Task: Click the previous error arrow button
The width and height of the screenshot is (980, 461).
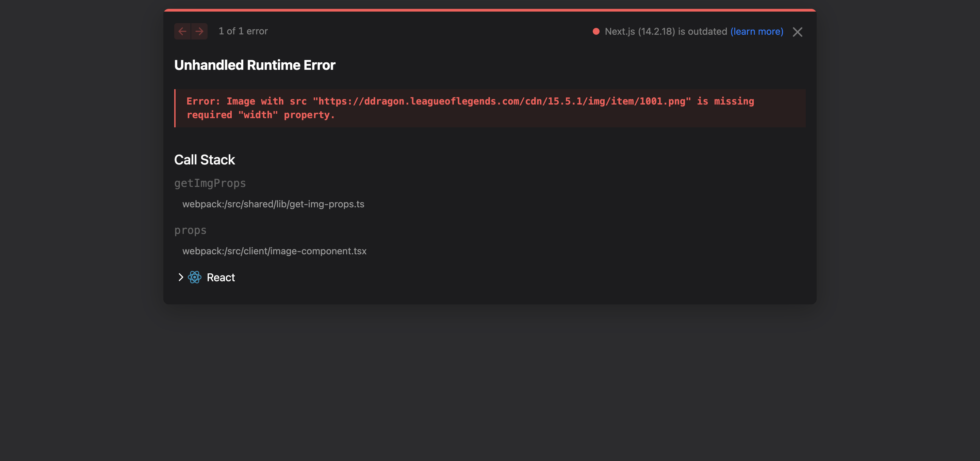Action: coord(182,31)
